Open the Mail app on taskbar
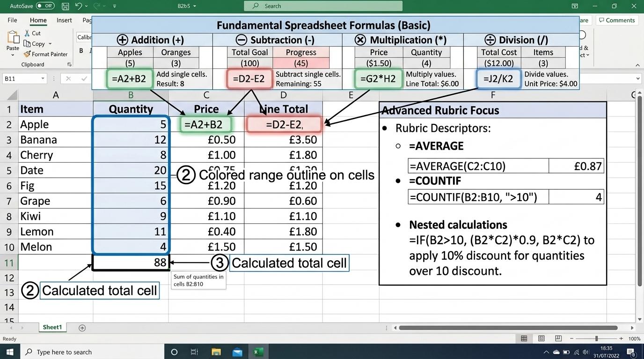 pyautogui.click(x=237, y=352)
